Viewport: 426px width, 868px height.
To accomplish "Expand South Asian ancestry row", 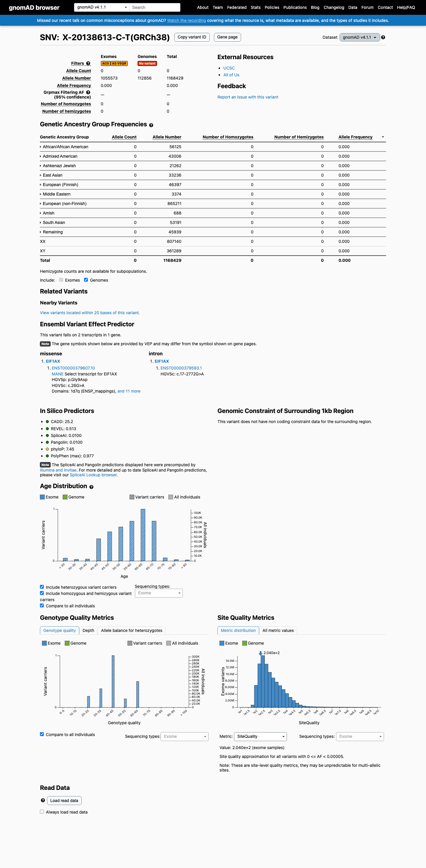I will click(53, 222).
